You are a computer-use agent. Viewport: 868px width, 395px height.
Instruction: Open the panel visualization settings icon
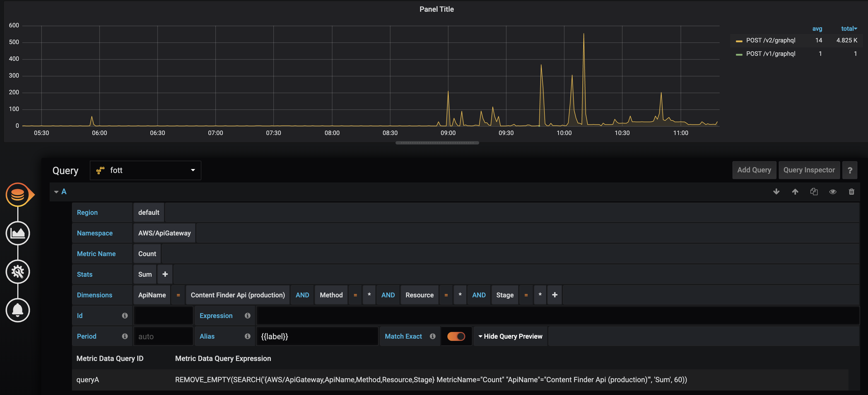point(18,233)
